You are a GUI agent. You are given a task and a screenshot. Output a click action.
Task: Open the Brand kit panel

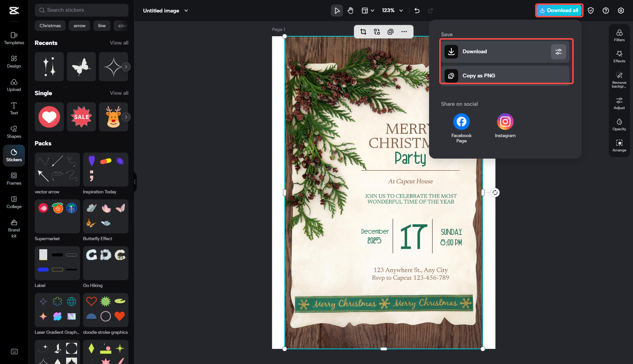click(14, 227)
